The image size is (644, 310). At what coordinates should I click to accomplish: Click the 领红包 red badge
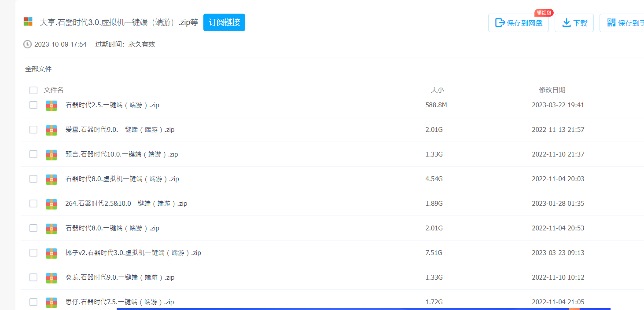point(544,13)
